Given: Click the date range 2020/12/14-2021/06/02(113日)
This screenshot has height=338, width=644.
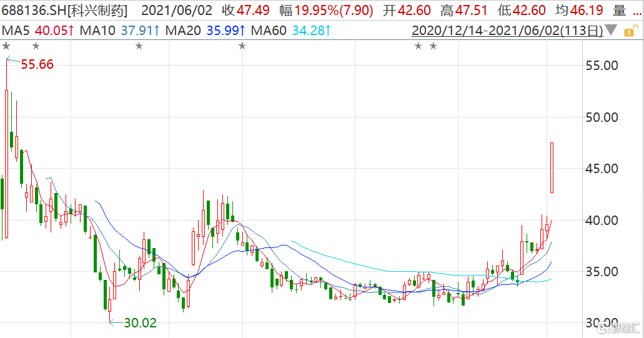Looking at the screenshot, I should tap(507, 31).
